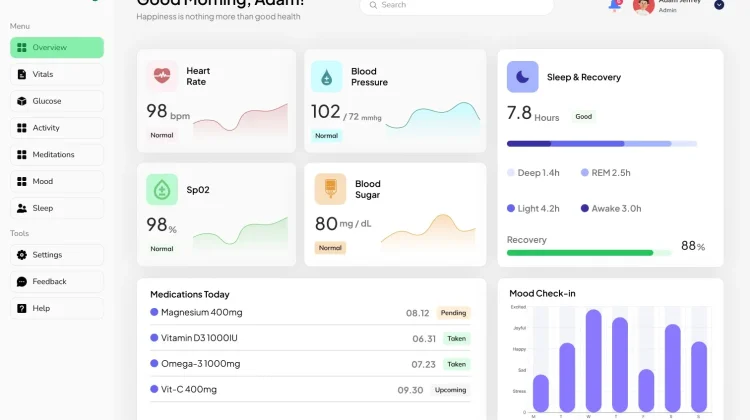Open the Sleep menu item

[x=57, y=208]
